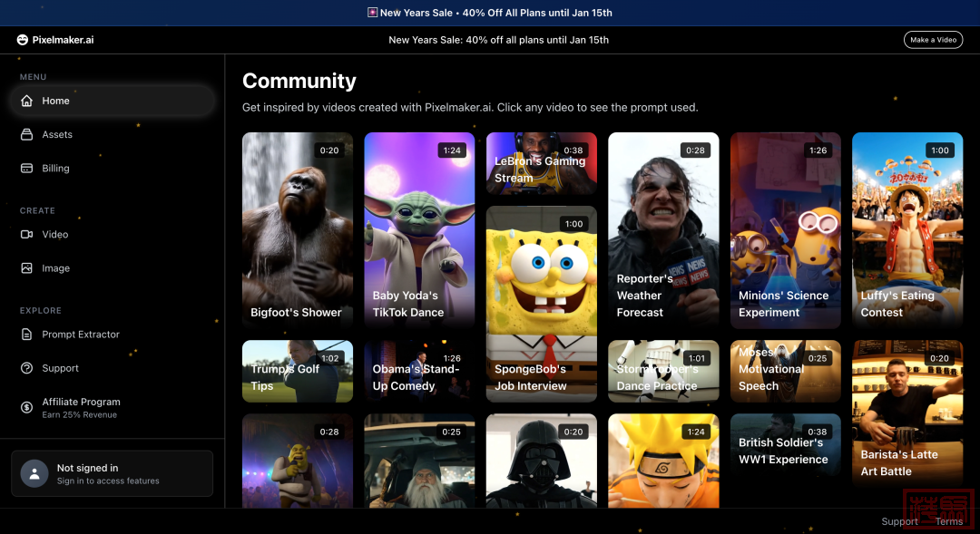
Task: Open Baby Yoda's TikTok Dance video
Action: point(419,229)
